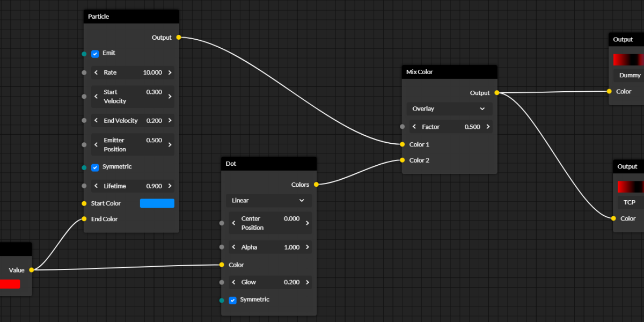644x322 pixels.
Task: Increase the Glow value with right arrow
Action: click(x=307, y=282)
